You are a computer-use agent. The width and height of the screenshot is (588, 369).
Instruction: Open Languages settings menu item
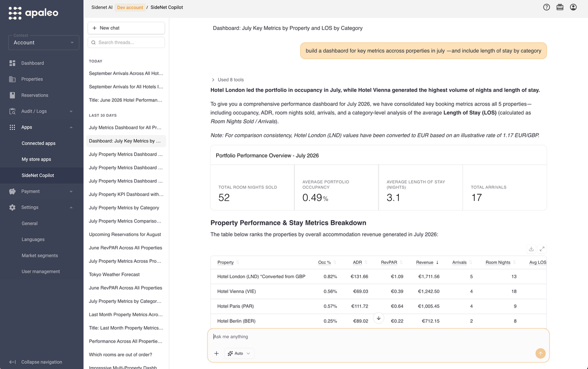pos(33,239)
